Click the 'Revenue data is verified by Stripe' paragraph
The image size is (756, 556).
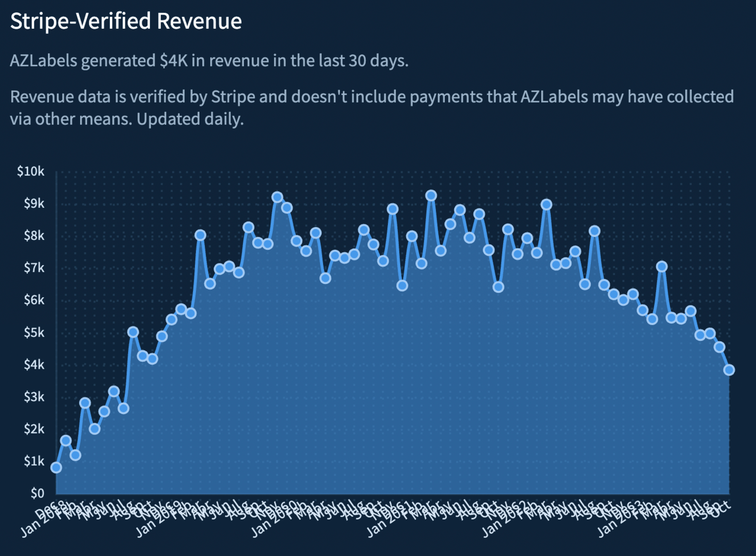pyautogui.click(x=372, y=107)
